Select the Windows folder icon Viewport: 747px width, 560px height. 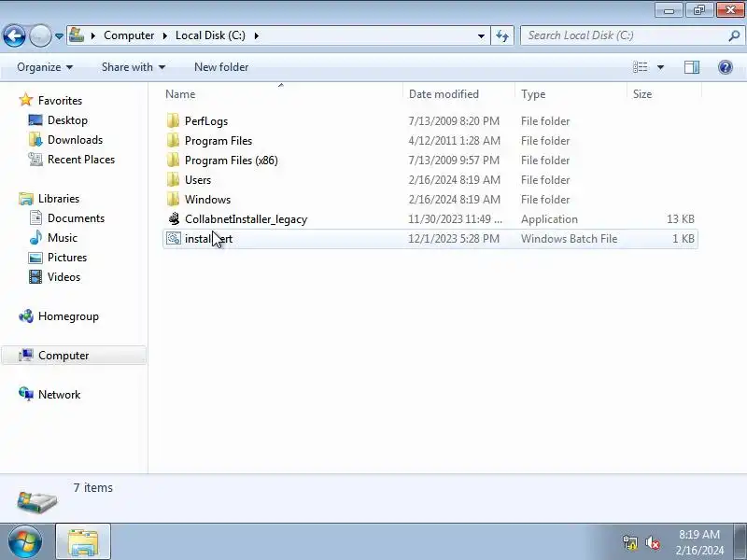coord(174,199)
